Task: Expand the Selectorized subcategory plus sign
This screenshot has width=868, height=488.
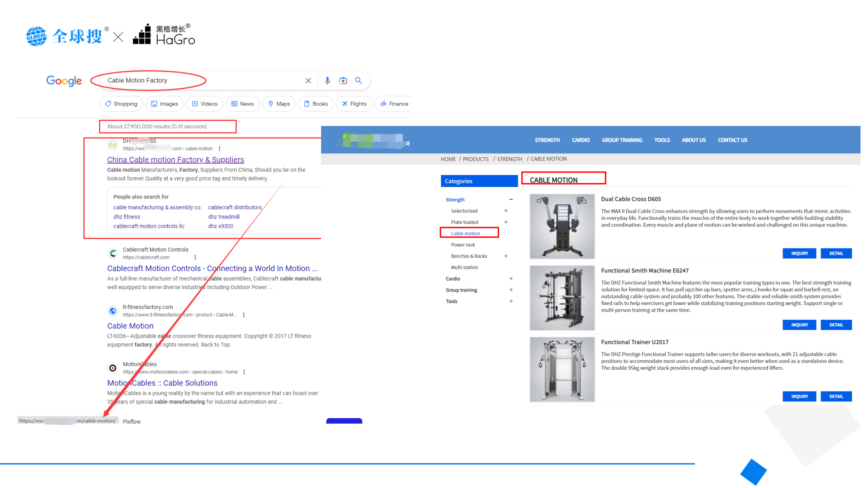Action: coord(506,210)
